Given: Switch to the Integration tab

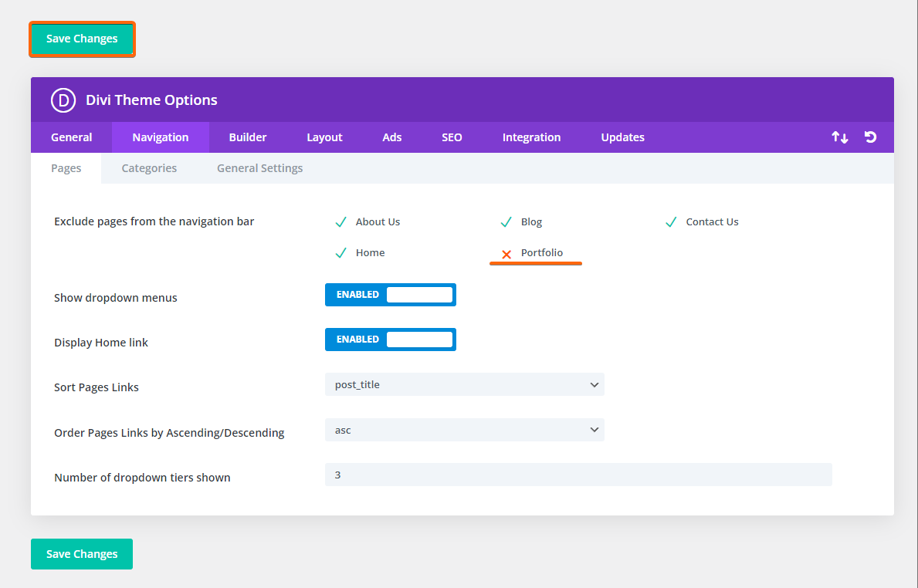Looking at the screenshot, I should tap(531, 137).
